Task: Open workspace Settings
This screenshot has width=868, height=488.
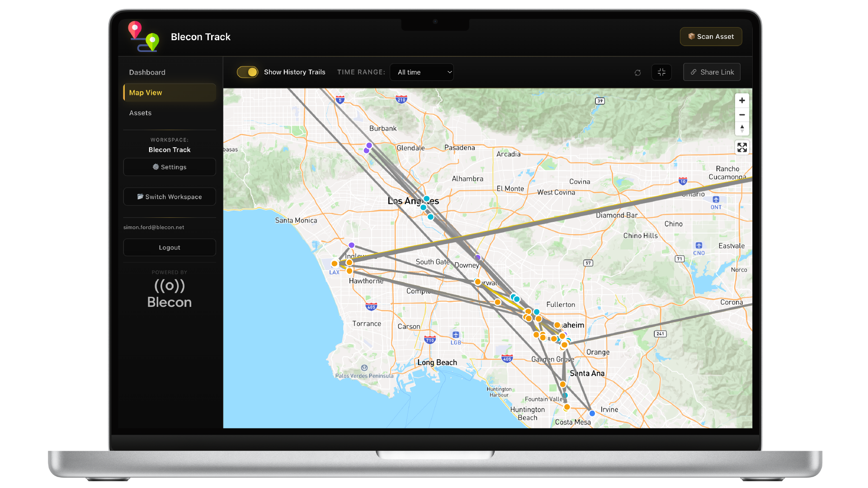Action: pyautogui.click(x=170, y=167)
